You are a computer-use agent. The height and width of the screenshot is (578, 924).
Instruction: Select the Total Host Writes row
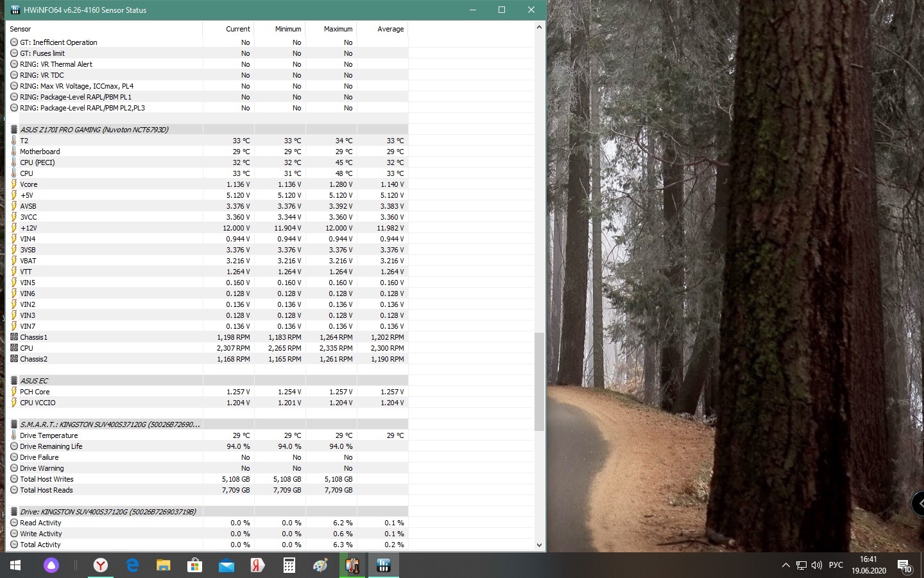[207, 479]
